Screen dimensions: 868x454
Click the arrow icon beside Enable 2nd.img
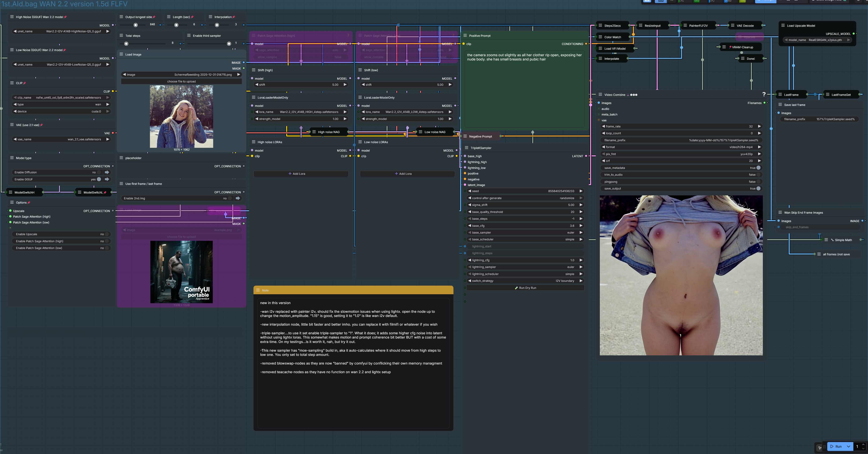tap(238, 198)
